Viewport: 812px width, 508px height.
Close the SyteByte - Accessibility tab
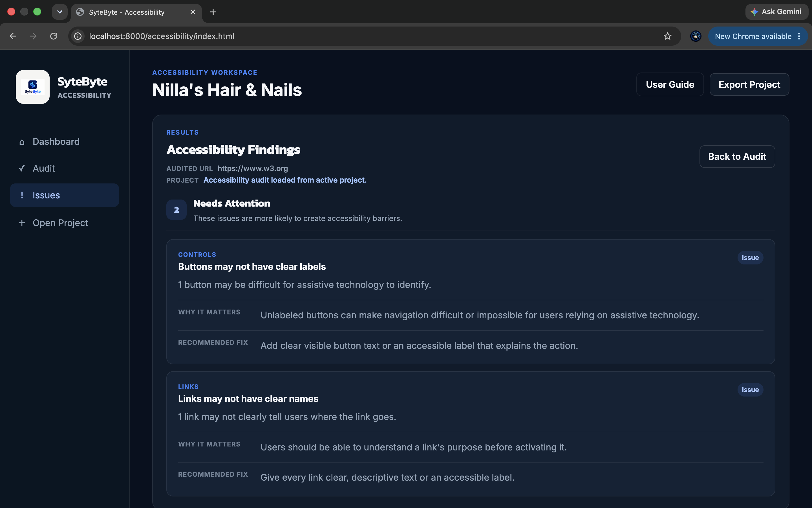193,12
